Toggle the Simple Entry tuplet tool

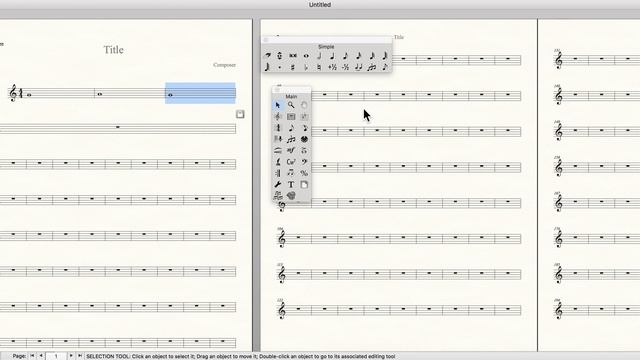(371, 67)
